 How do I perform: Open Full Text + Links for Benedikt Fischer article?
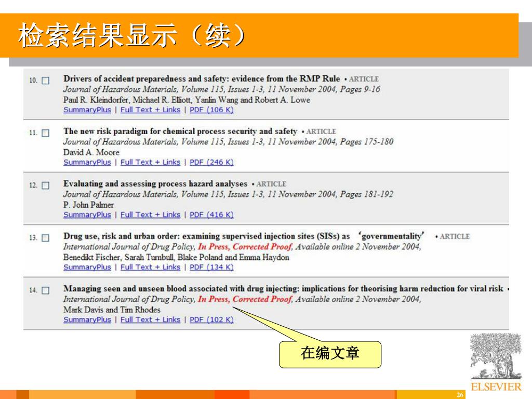tap(150, 268)
